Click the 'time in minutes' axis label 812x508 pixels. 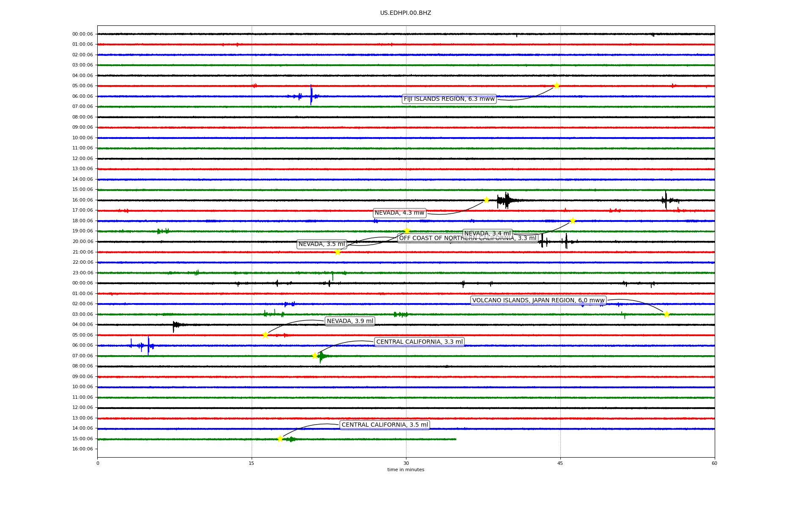(406, 470)
